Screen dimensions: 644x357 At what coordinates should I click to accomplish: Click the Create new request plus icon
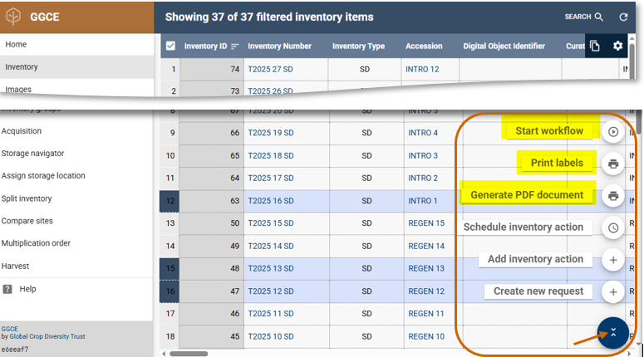click(613, 292)
